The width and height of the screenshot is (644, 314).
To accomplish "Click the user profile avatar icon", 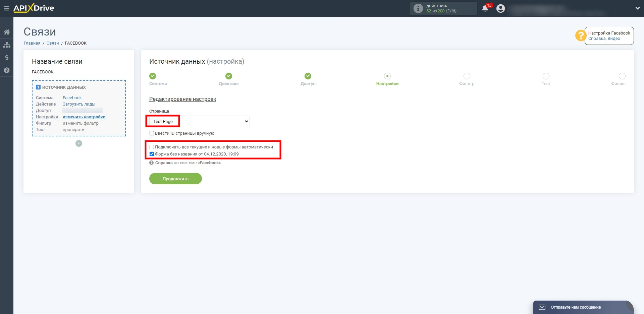I will 500,8.
